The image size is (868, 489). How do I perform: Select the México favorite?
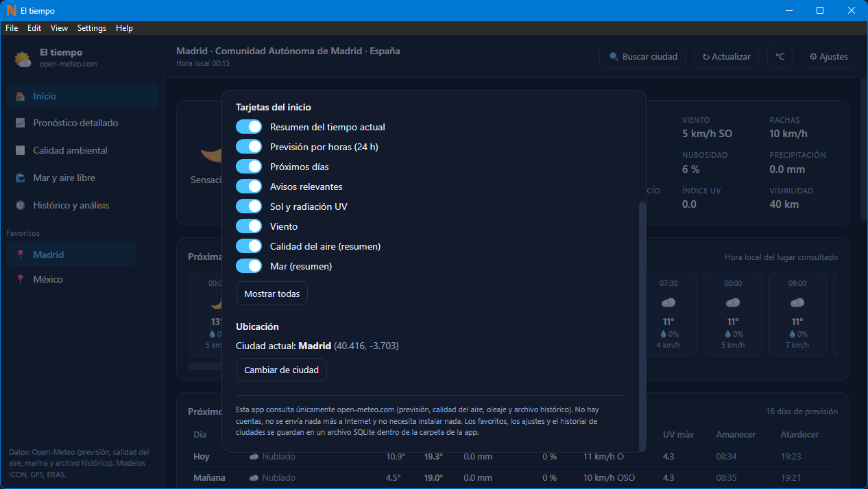[71, 279]
